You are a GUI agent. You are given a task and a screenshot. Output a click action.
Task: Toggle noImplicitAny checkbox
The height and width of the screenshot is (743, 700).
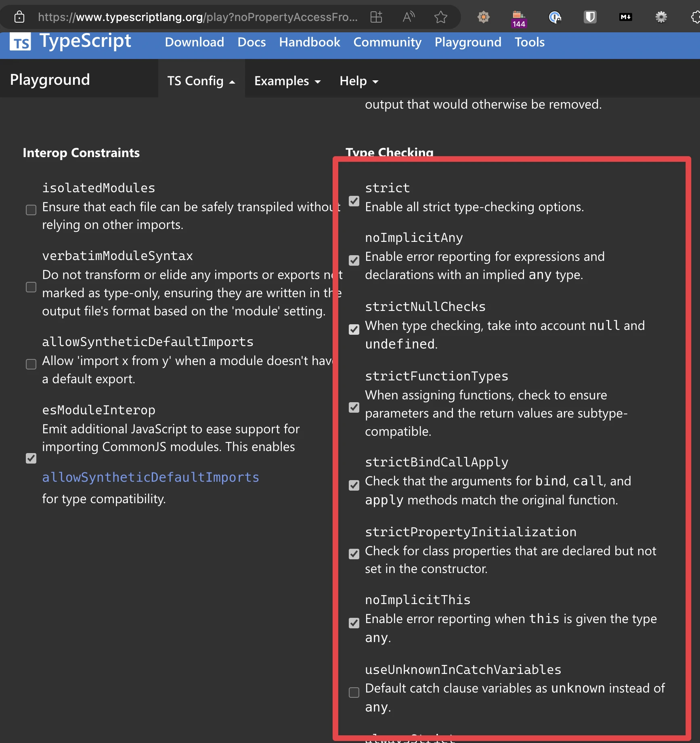pyautogui.click(x=354, y=260)
